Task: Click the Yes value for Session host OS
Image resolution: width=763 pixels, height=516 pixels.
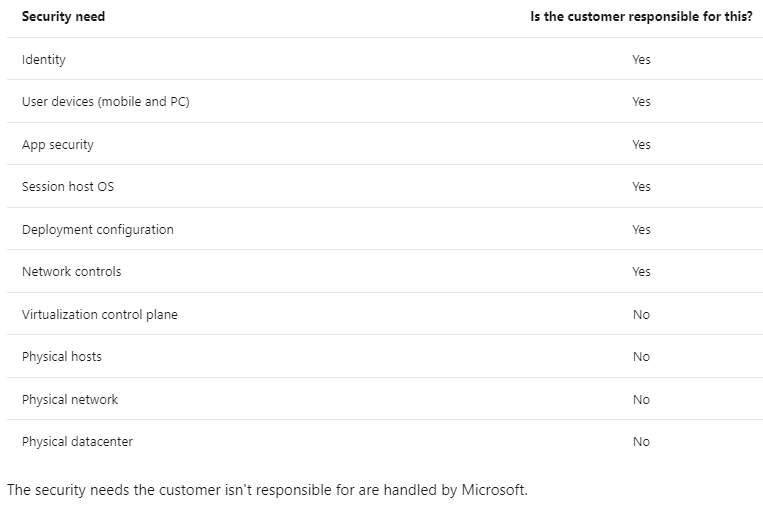Action: point(641,186)
